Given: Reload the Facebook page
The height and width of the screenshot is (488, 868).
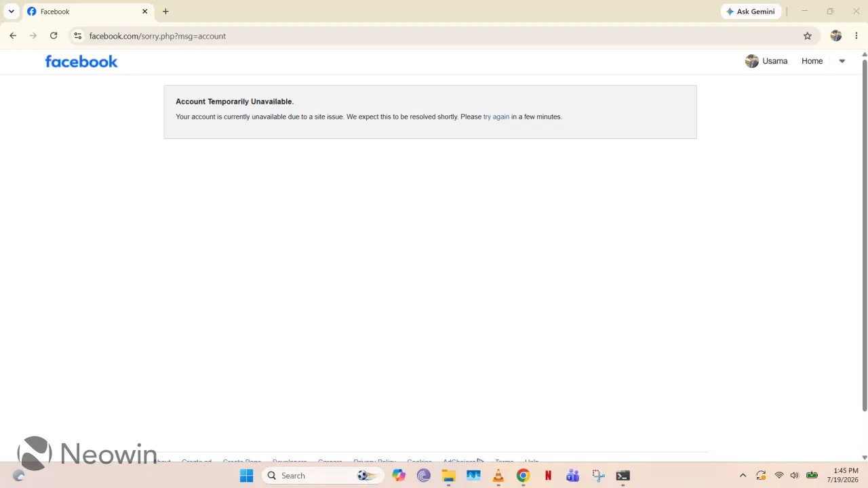Looking at the screenshot, I should pyautogui.click(x=54, y=36).
